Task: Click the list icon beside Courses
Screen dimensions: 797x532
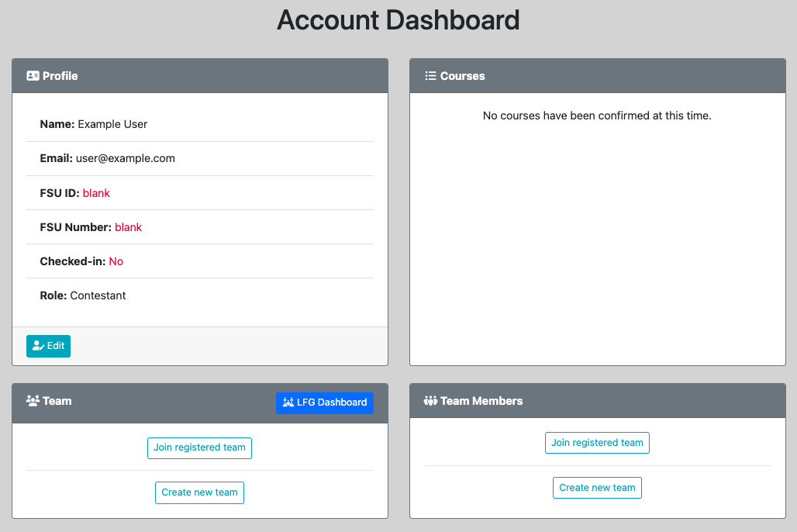Action: click(x=430, y=76)
